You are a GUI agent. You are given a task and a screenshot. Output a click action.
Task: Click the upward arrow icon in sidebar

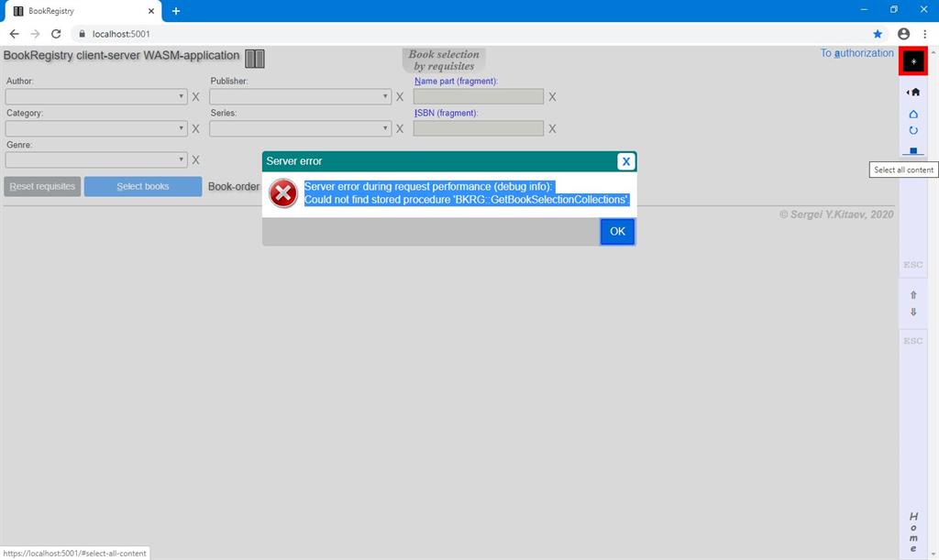(x=912, y=294)
